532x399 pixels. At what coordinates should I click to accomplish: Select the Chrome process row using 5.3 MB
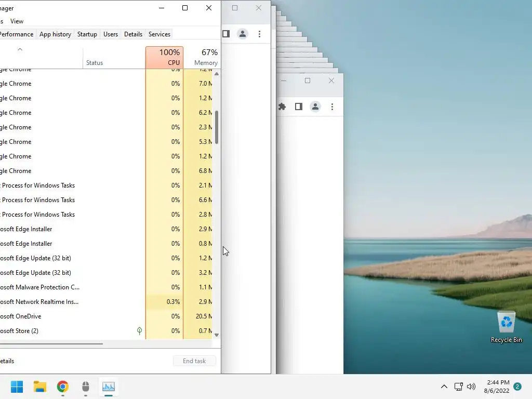[x=106, y=142]
